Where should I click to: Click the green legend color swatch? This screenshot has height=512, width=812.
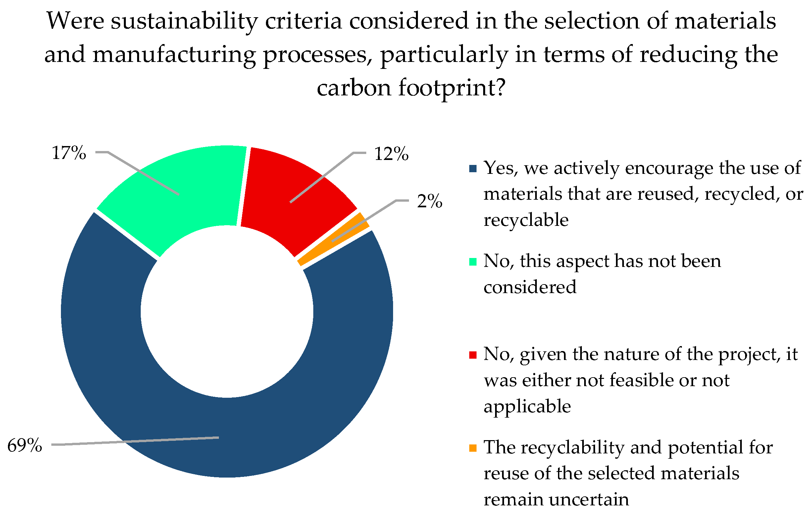[473, 262]
